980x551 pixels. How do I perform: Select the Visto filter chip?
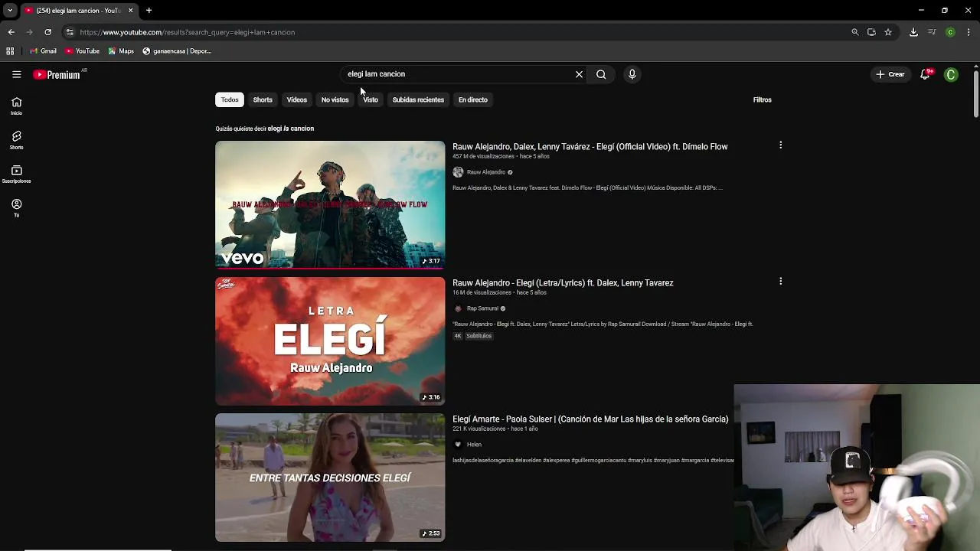click(371, 99)
